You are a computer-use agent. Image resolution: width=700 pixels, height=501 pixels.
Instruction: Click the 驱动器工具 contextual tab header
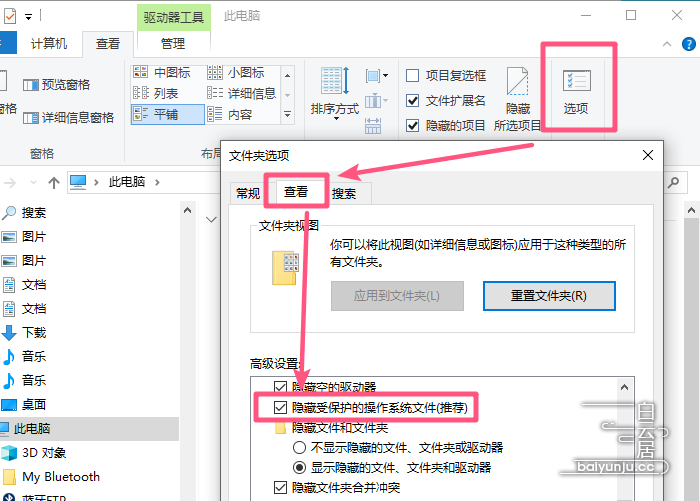[x=174, y=17]
